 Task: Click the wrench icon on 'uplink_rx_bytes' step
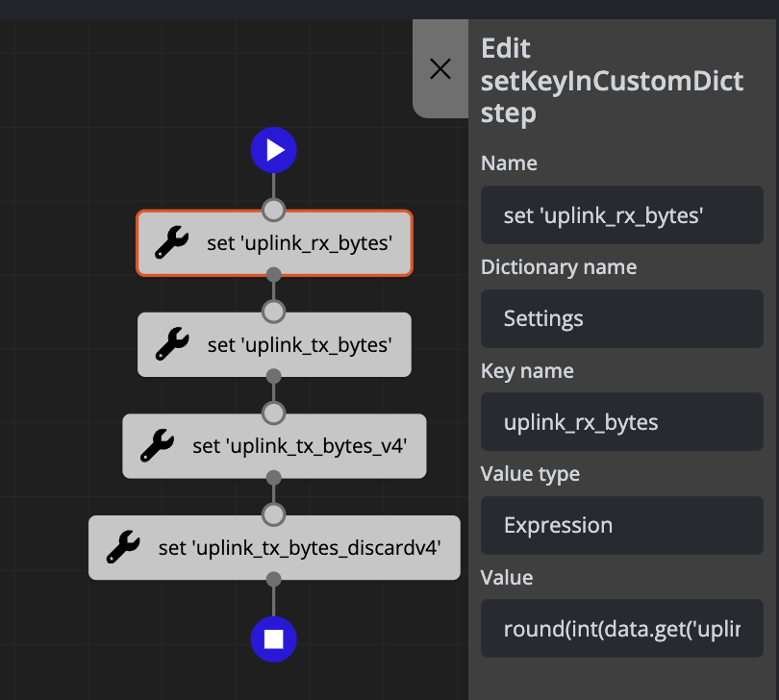172,243
